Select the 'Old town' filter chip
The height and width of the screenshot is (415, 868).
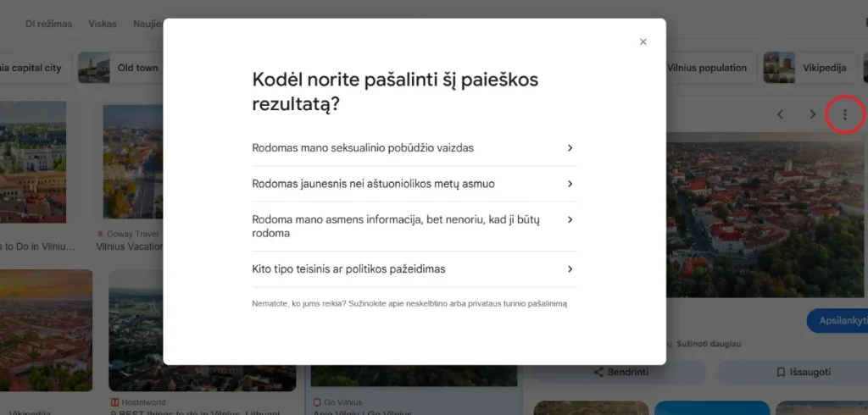[119, 68]
